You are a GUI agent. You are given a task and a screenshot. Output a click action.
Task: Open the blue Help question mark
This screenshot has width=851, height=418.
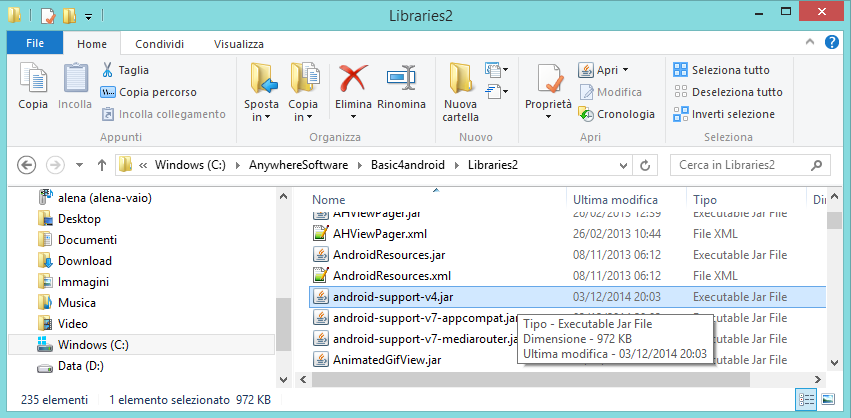coord(831,42)
